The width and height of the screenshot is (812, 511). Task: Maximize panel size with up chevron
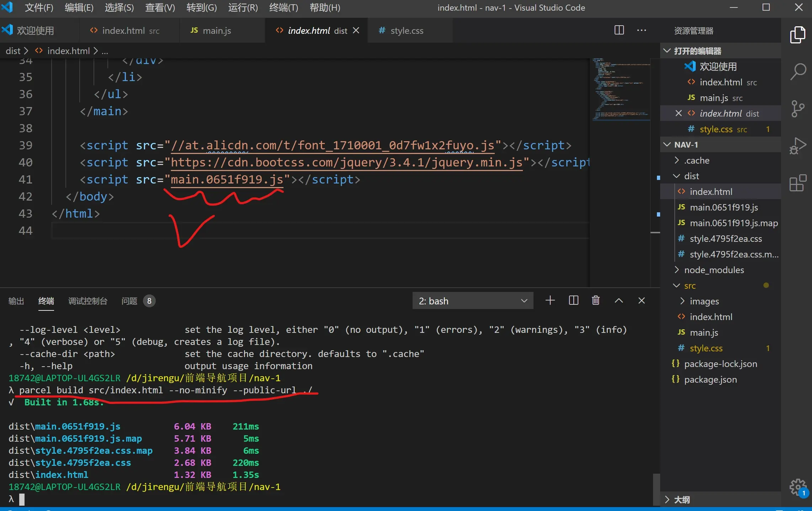click(x=619, y=300)
